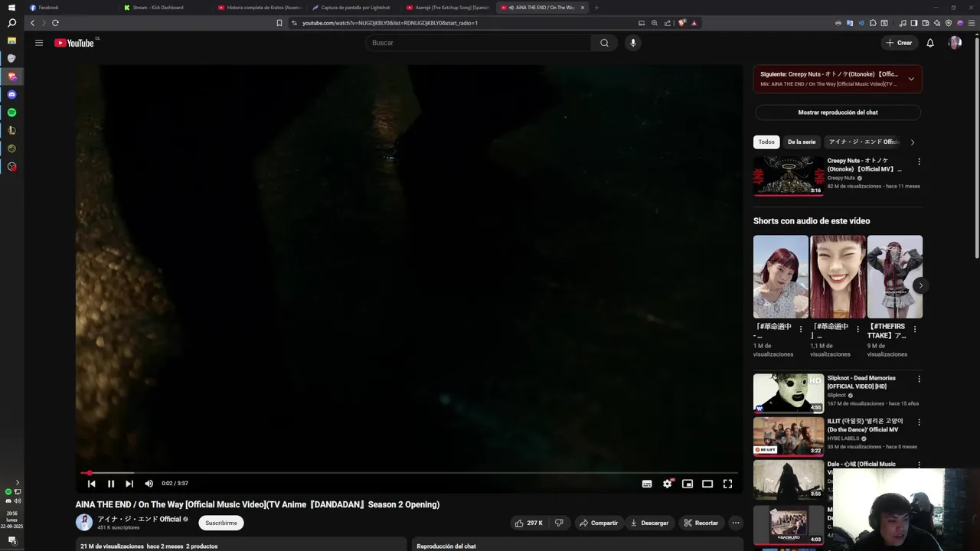Select the De la serie filter chip

point(802,142)
